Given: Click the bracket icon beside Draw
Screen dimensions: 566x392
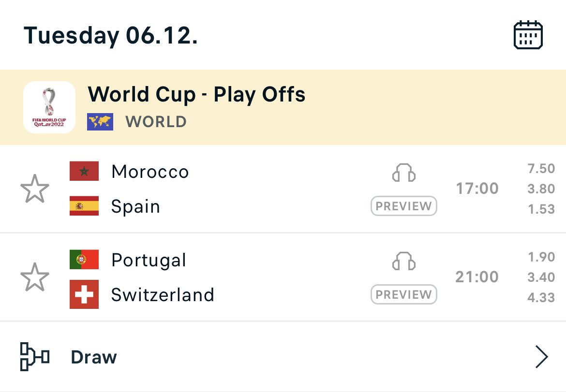Looking at the screenshot, I should coord(35,357).
